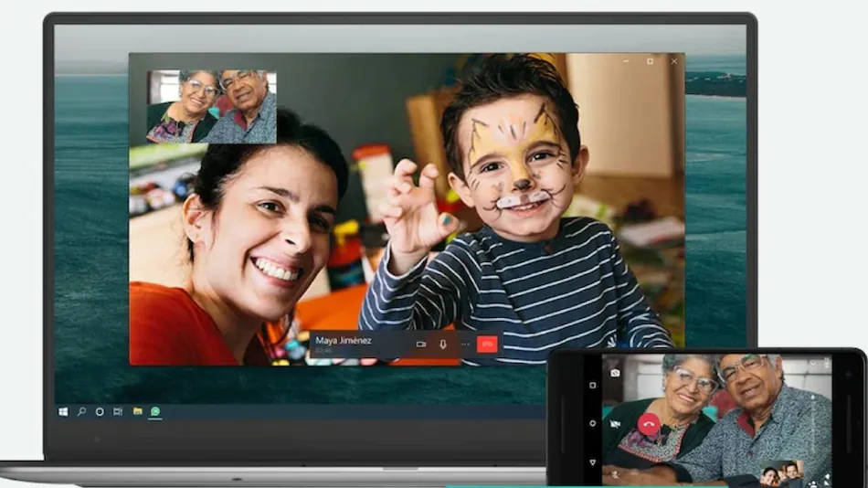Image resolution: width=868 pixels, height=488 pixels.
Task: Switch camera on the phone call
Action: point(616,373)
